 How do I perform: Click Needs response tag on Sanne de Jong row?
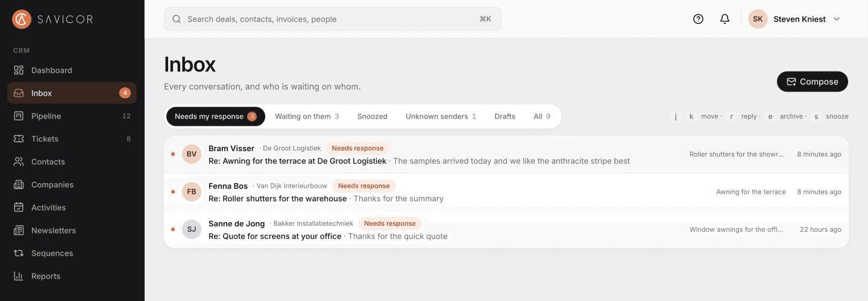[x=390, y=223]
